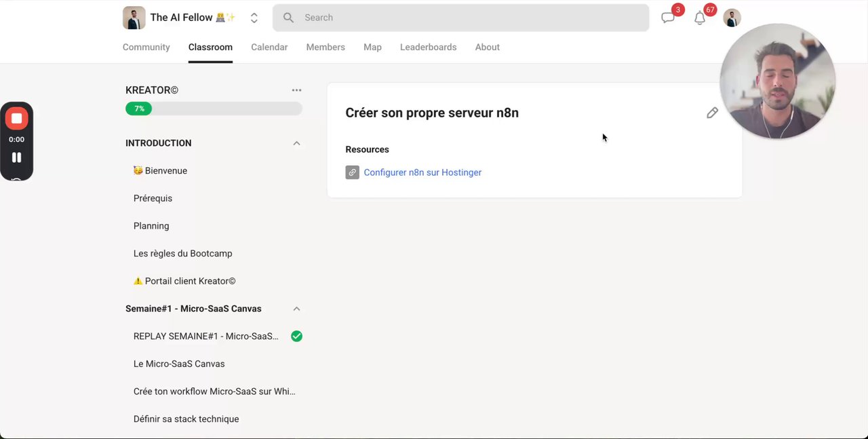Click the Search input field
868x439 pixels.
click(x=461, y=18)
